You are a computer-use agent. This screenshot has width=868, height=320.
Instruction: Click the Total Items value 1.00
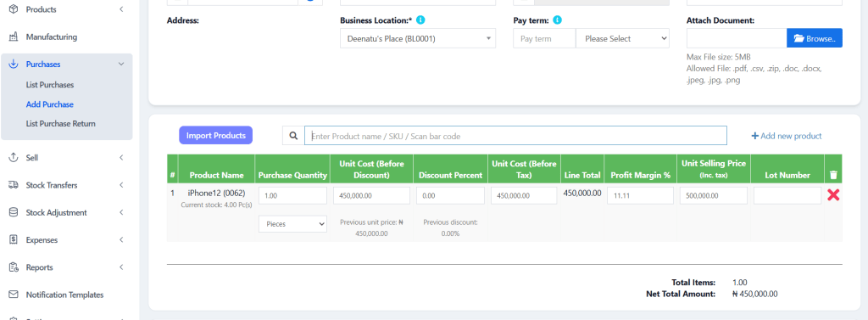coord(739,283)
